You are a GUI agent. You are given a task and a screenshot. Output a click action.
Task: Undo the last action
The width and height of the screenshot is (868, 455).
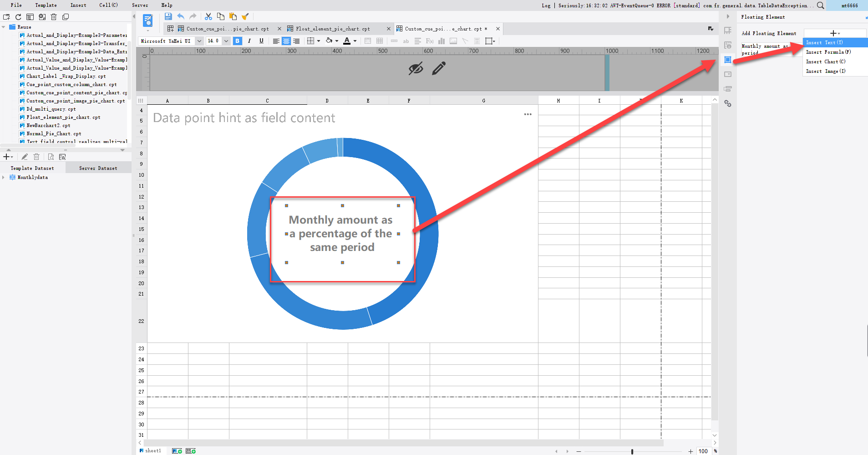(x=181, y=16)
